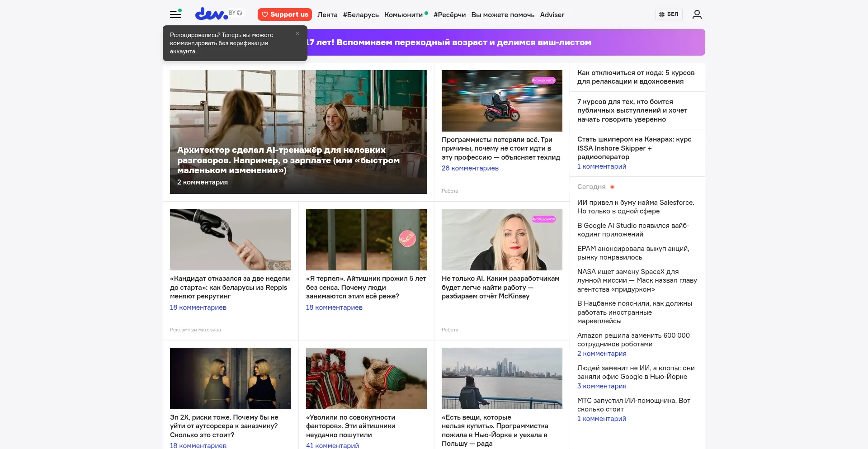
Task: Go to #Беларусь section
Action: [361, 15]
